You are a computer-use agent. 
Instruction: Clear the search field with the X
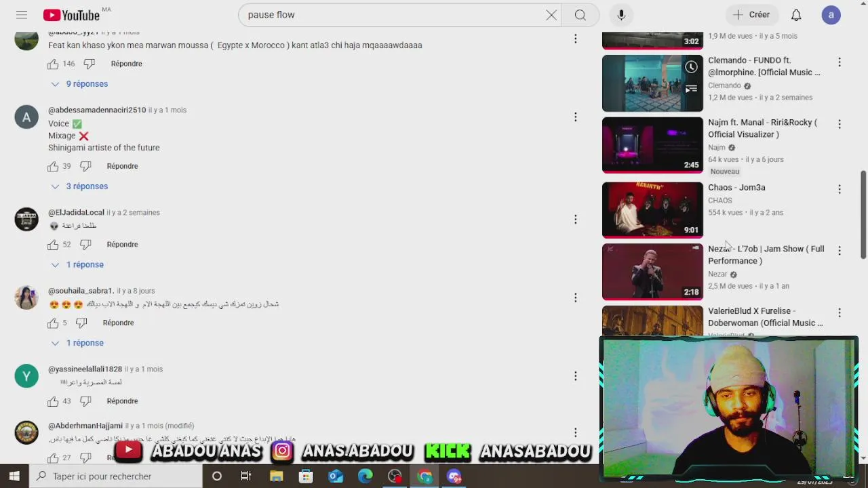(551, 15)
